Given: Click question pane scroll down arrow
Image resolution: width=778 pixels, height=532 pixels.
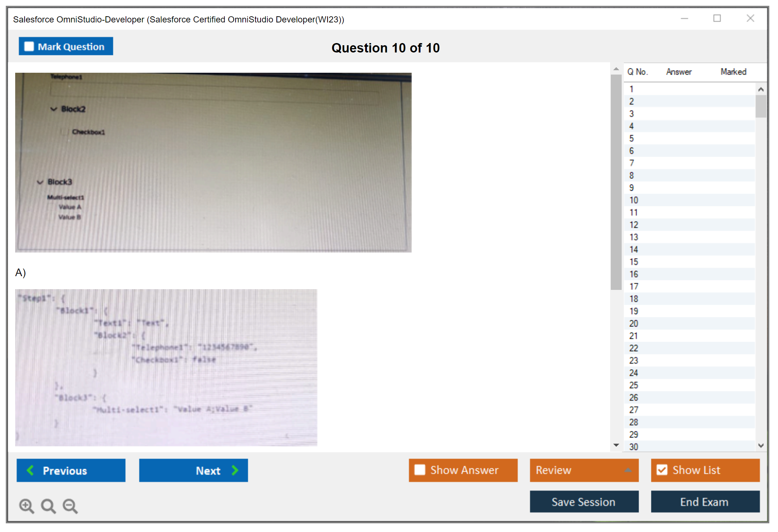Looking at the screenshot, I should tap(616, 445).
